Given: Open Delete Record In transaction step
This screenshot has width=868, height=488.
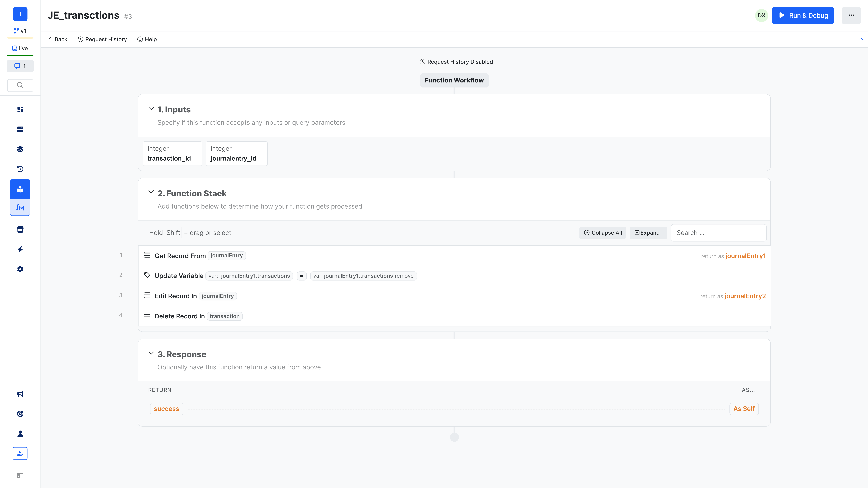Looking at the screenshot, I should (454, 316).
